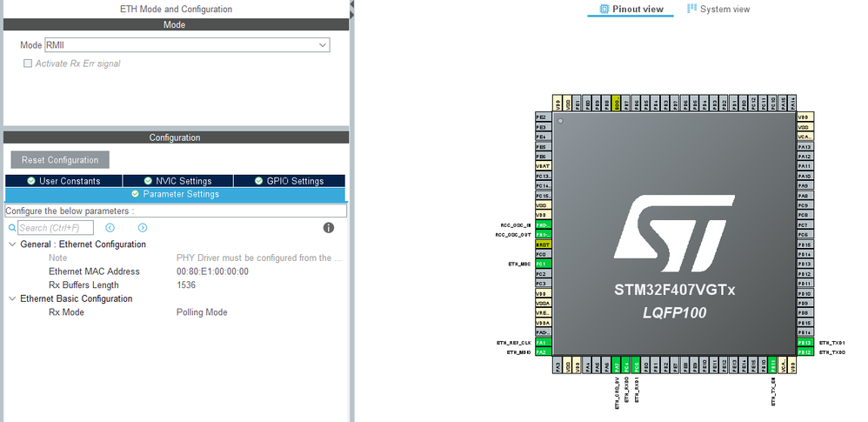Click the yellow BOOT0 pin on top edge
868x422 pixels.
pos(617,103)
